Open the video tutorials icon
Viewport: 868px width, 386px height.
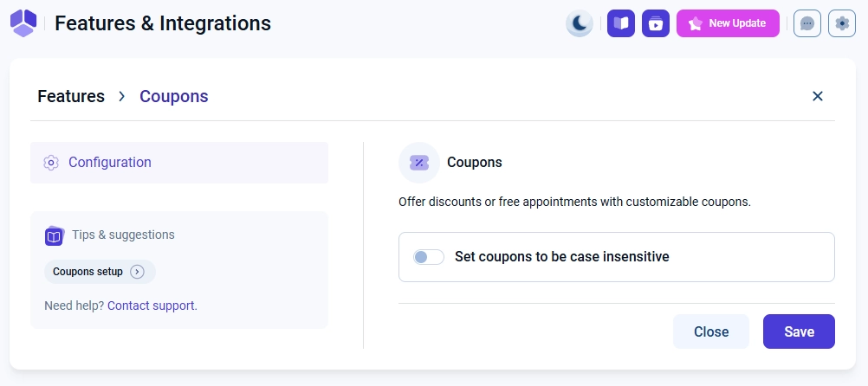656,23
